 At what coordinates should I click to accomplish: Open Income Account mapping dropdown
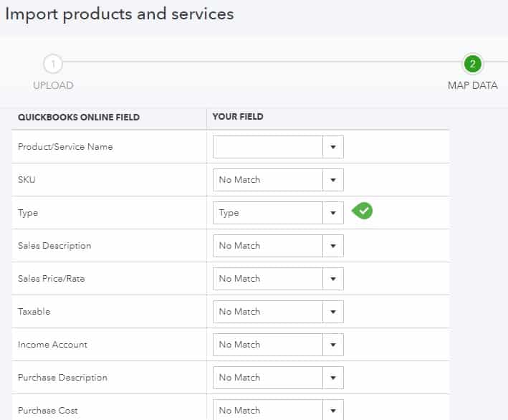point(333,345)
